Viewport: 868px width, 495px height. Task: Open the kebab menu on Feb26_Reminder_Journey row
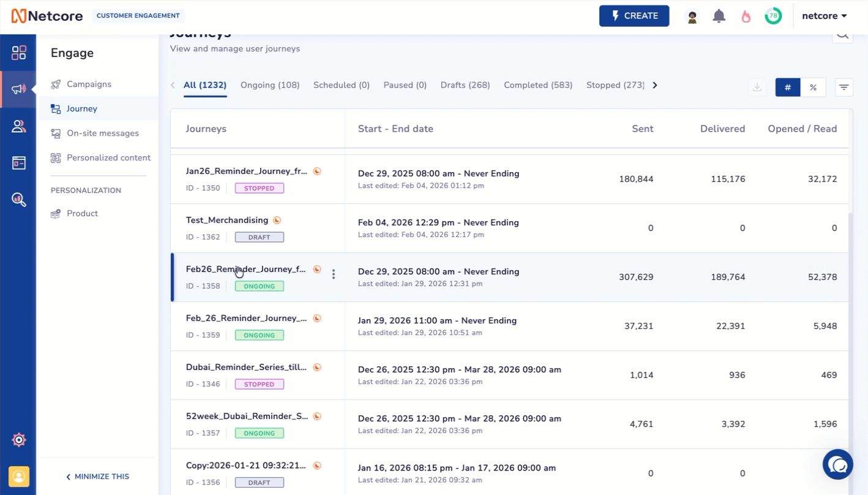(334, 274)
